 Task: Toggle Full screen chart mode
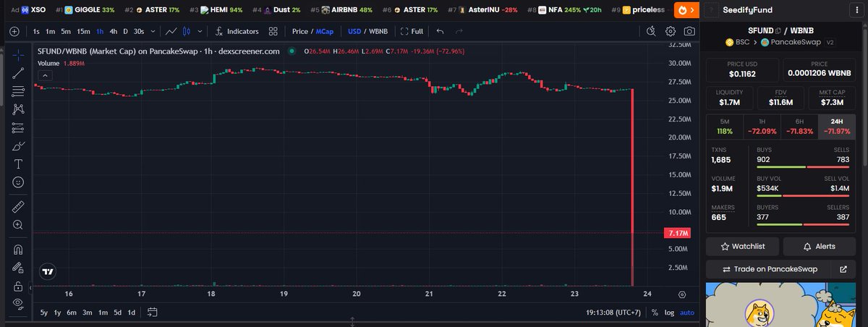coord(411,32)
